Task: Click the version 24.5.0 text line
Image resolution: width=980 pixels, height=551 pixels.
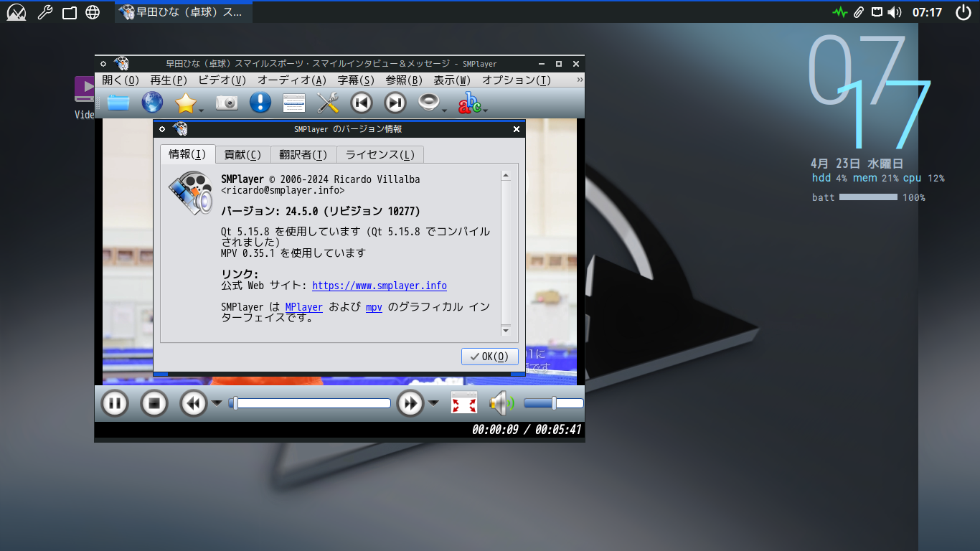Action: coord(321,211)
